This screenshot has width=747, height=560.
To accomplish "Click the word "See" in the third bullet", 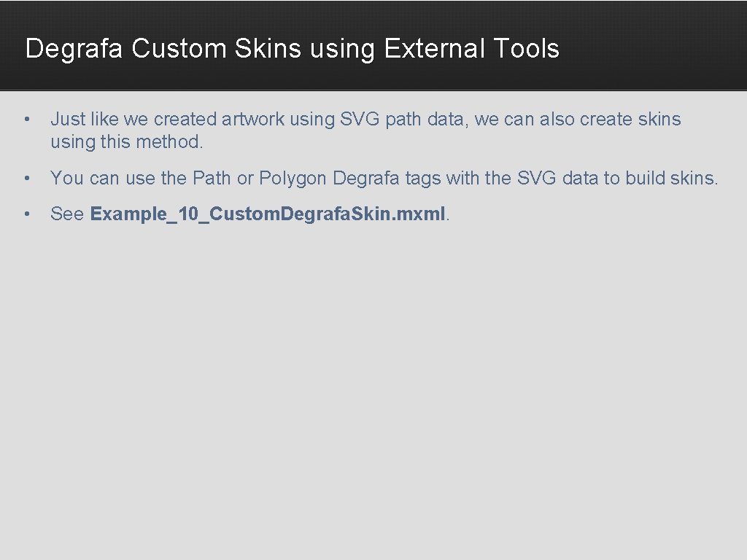I will 67,214.
